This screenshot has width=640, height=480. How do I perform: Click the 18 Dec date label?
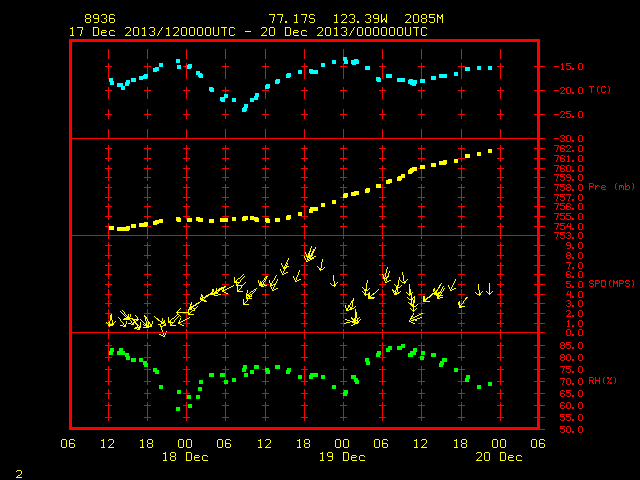coord(185,457)
